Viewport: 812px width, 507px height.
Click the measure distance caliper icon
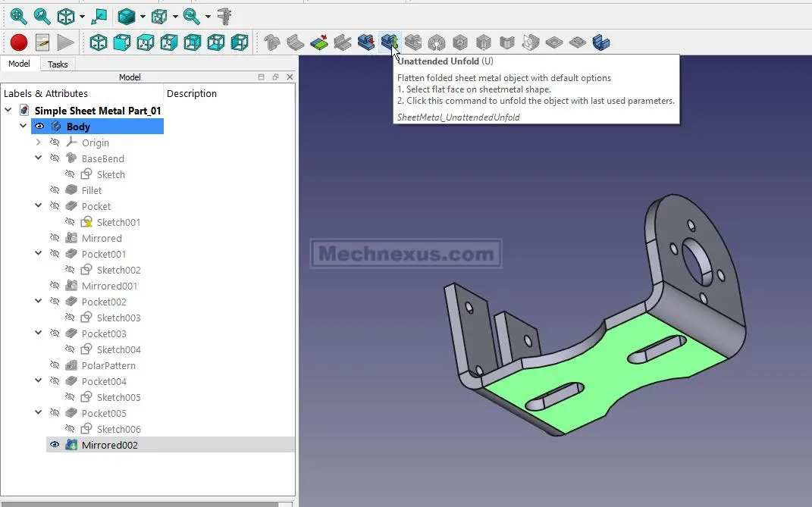[x=224, y=16]
